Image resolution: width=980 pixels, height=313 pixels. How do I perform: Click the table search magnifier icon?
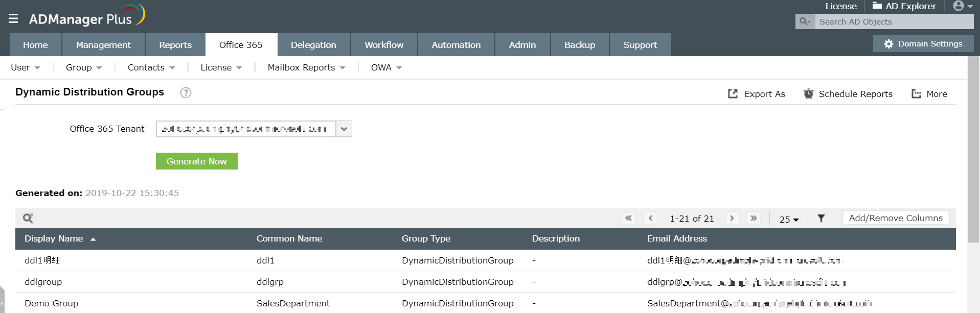[28, 219]
